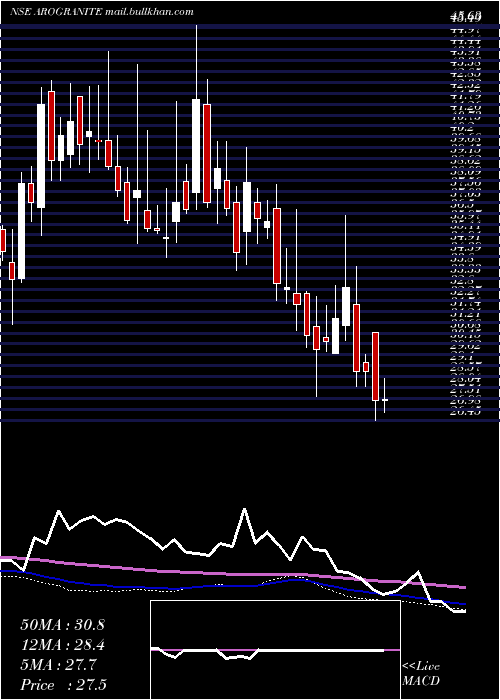Image resolution: width=500 pixels, height=700 pixels.
Task: Select the 5MA : 27.7 reading
Action: 58,665
